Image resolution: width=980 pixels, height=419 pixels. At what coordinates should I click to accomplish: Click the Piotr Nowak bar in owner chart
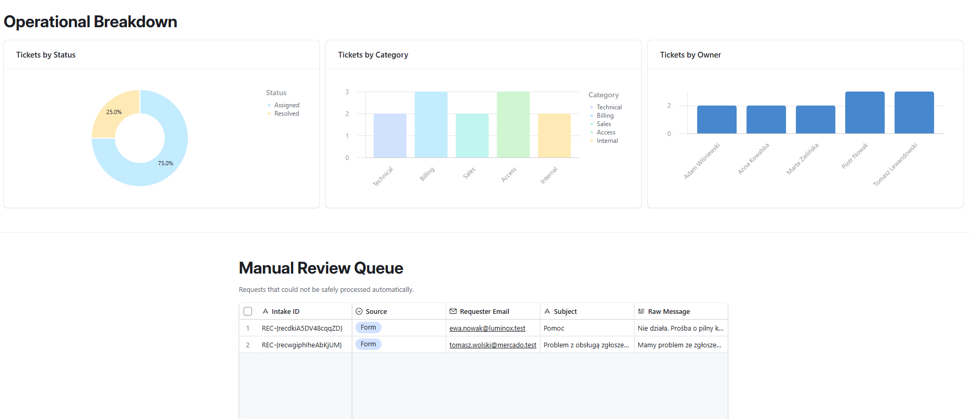[x=865, y=112]
